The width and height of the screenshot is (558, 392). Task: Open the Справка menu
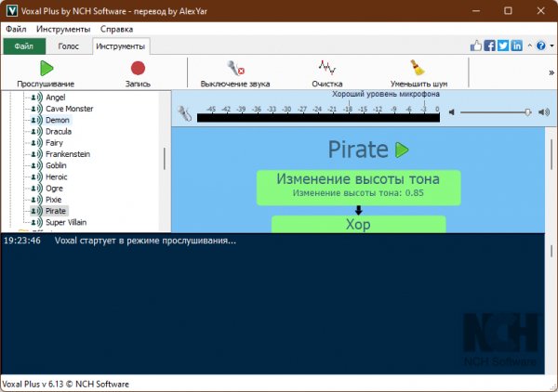117,29
